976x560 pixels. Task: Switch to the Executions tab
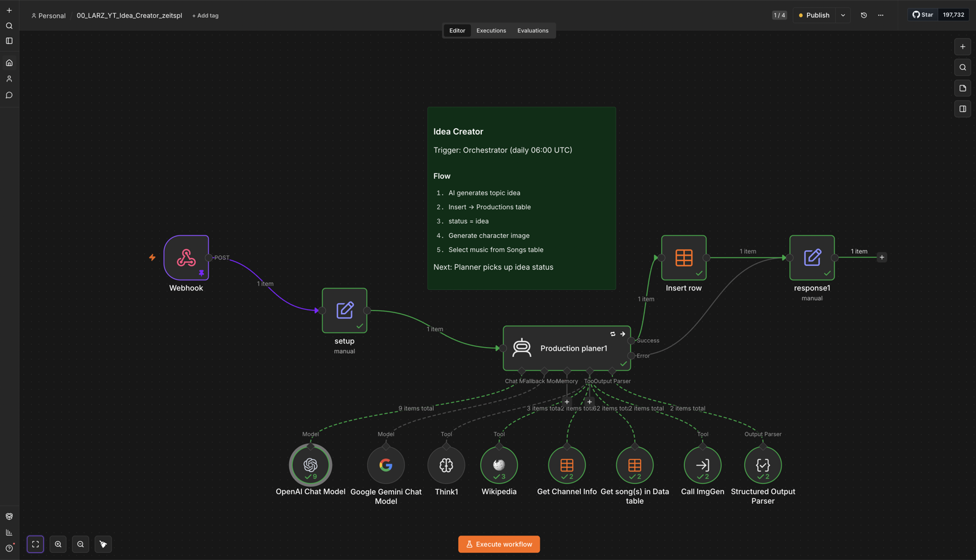491,31
